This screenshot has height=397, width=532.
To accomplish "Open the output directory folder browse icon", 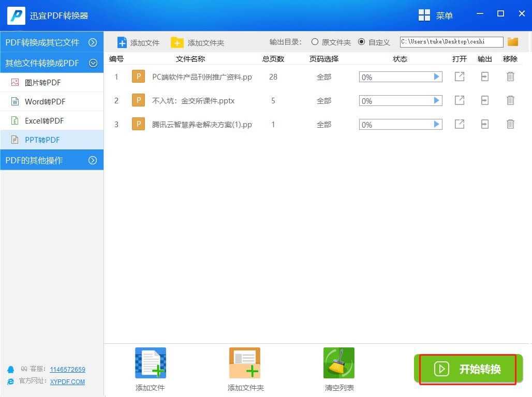I will [513, 42].
